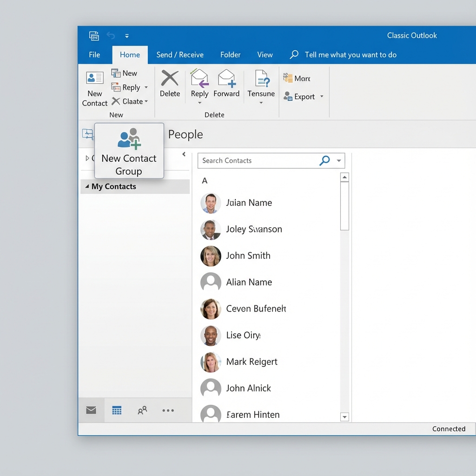The height and width of the screenshot is (476, 476).
Task: Expand the Claate dropdown arrow
Action: tap(146, 101)
